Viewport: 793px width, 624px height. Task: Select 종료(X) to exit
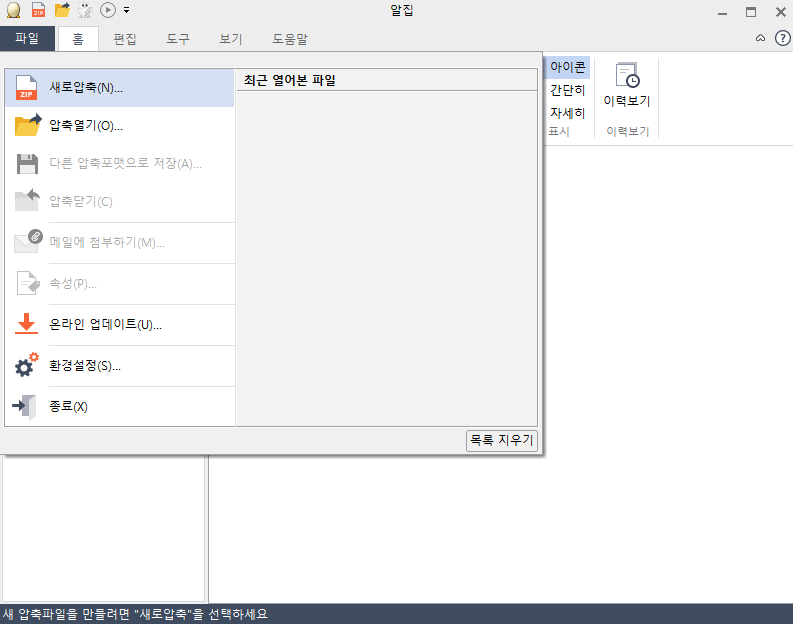119,407
